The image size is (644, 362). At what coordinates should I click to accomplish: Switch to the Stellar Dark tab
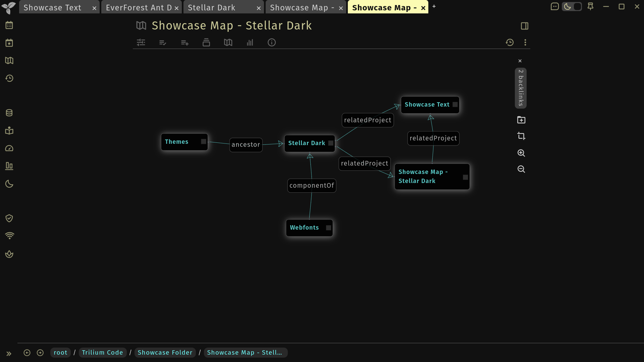(224, 8)
